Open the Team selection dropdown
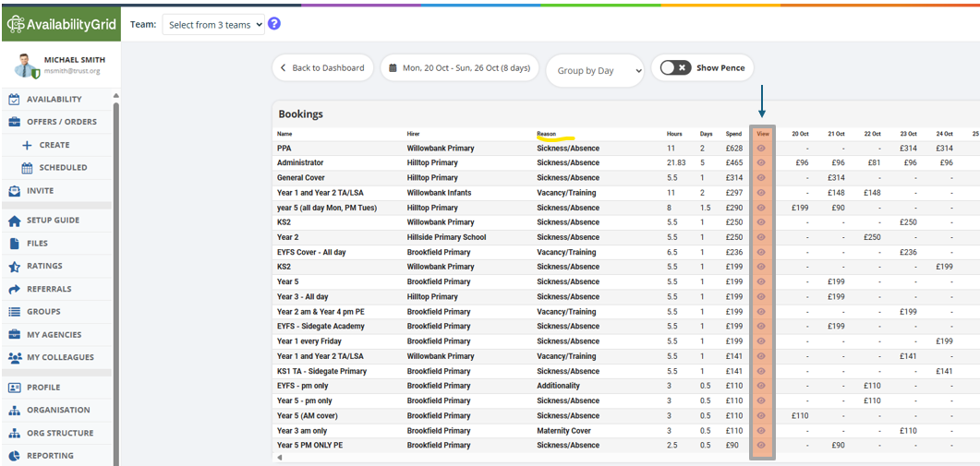The image size is (980, 466). 213,24
